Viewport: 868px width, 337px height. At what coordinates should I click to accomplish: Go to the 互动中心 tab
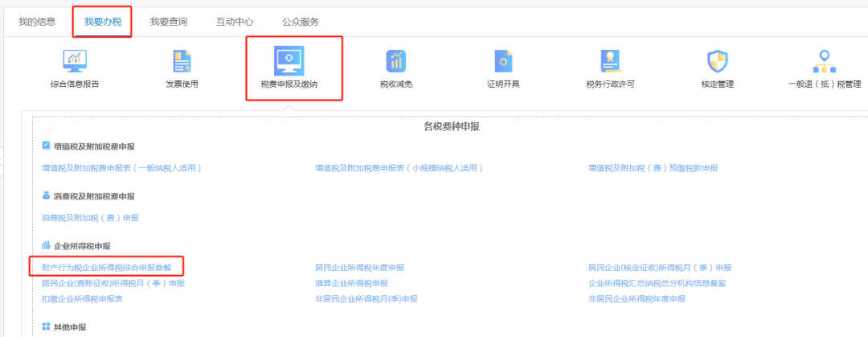[235, 23]
